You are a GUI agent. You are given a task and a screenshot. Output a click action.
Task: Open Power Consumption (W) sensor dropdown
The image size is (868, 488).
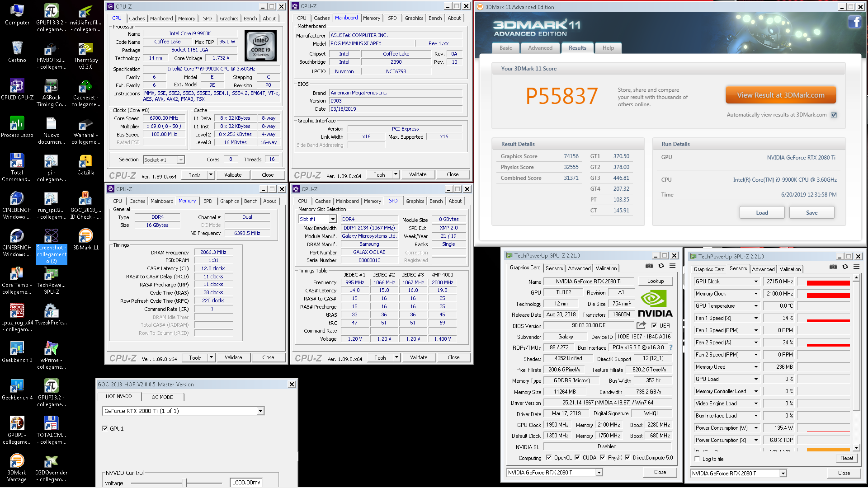pyautogui.click(x=756, y=428)
